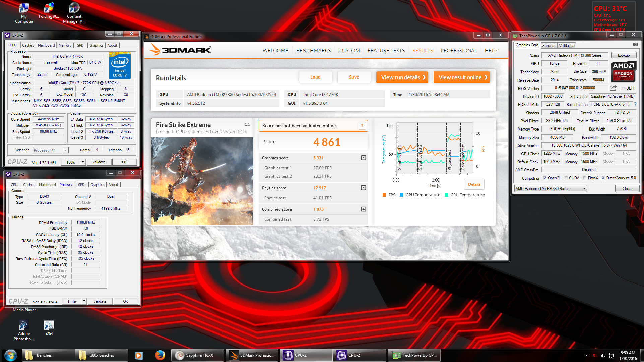This screenshot has width=644, height=362.
Task: Click the Close button in GPU-Z
Action: (x=627, y=189)
